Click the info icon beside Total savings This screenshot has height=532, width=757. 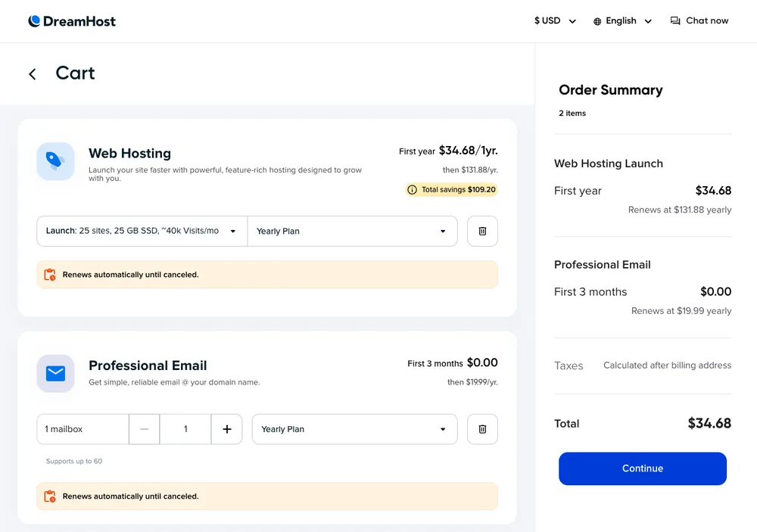[412, 190]
